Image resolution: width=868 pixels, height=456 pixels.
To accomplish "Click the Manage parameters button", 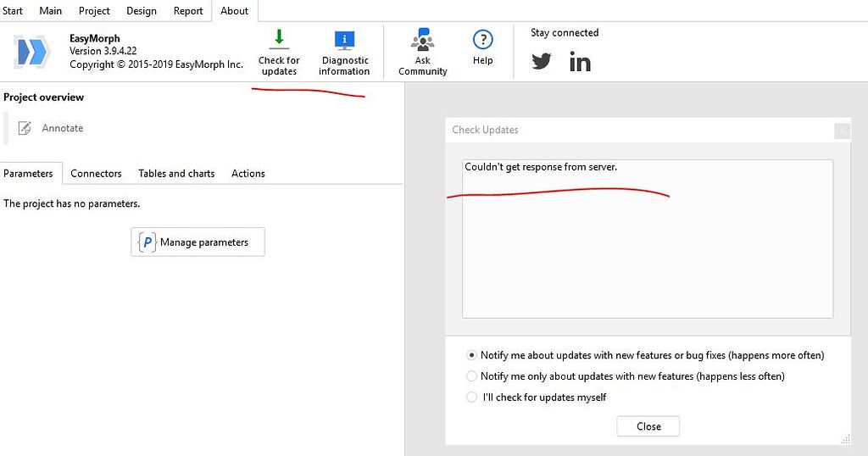I will (198, 242).
